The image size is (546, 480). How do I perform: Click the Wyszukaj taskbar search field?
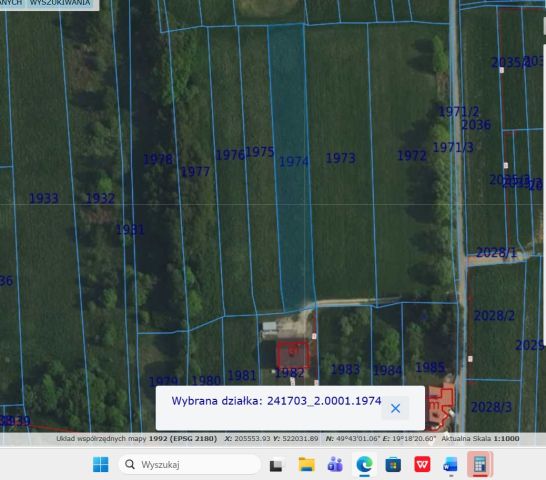pos(190,465)
